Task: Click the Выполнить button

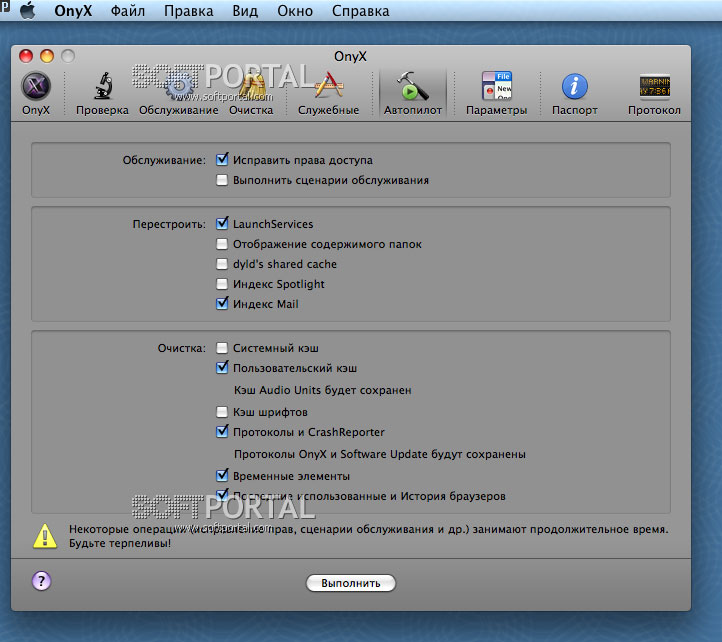Action: pyautogui.click(x=351, y=583)
